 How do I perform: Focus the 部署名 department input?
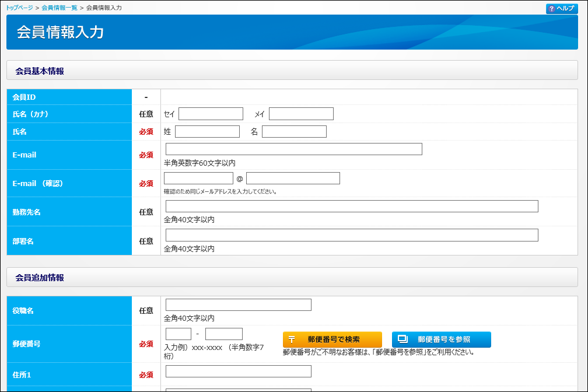[352, 235]
